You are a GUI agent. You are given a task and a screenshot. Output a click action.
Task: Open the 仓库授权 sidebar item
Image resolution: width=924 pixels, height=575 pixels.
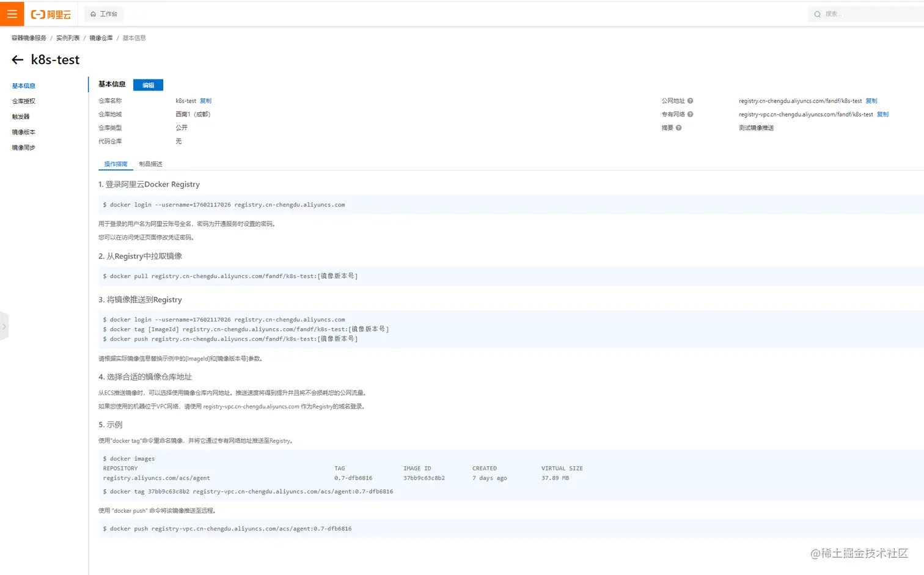pos(24,101)
